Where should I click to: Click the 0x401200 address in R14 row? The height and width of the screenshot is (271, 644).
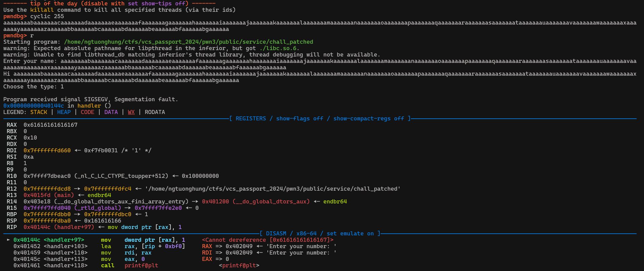point(216,201)
